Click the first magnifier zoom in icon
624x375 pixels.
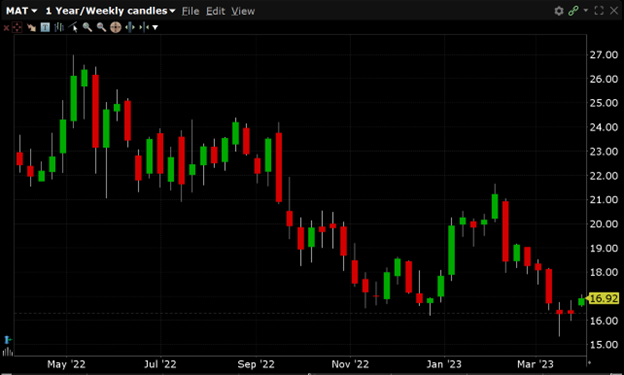tap(87, 27)
